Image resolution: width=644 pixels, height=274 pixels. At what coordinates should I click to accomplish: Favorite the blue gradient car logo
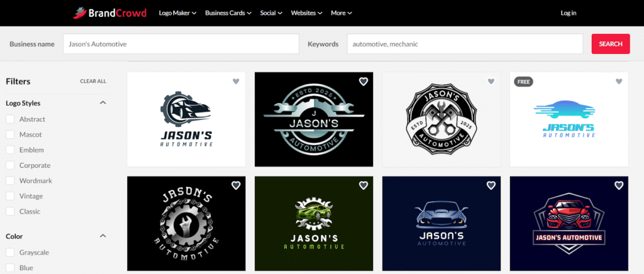click(x=618, y=82)
